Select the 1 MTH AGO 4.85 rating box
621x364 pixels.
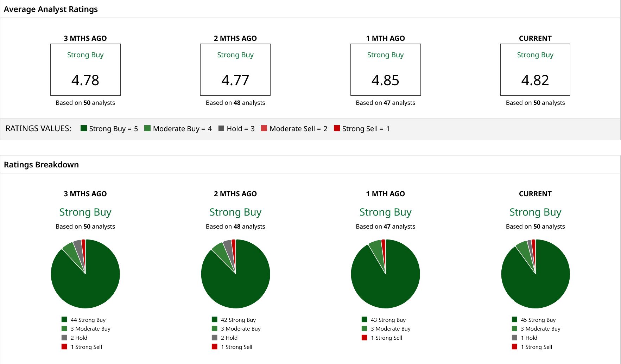click(386, 70)
